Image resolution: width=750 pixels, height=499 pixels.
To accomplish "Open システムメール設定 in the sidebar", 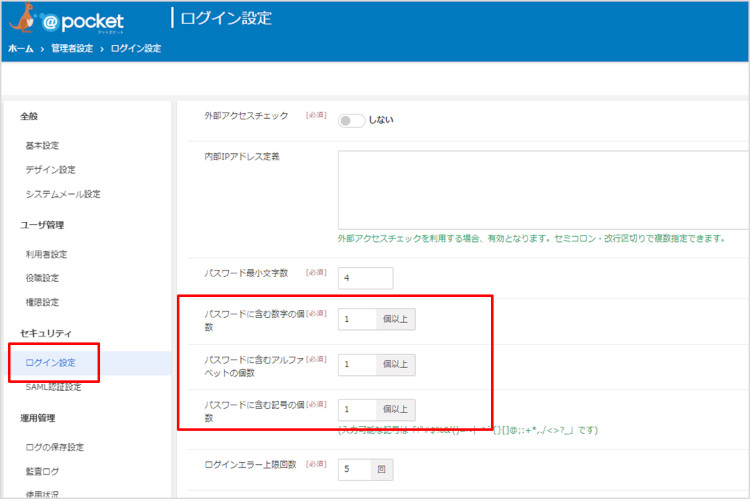I will tap(63, 194).
